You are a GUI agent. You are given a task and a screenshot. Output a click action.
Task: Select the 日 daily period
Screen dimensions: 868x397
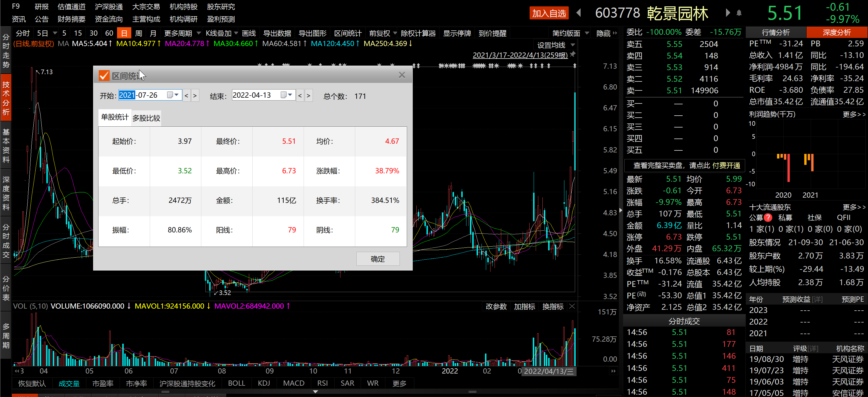(x=124, y=33)
